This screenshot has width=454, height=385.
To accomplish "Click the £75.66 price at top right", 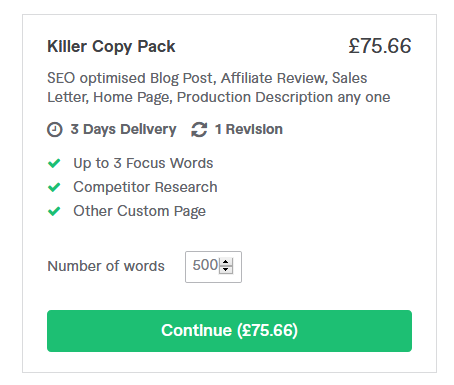I will [x=380, y=46].
